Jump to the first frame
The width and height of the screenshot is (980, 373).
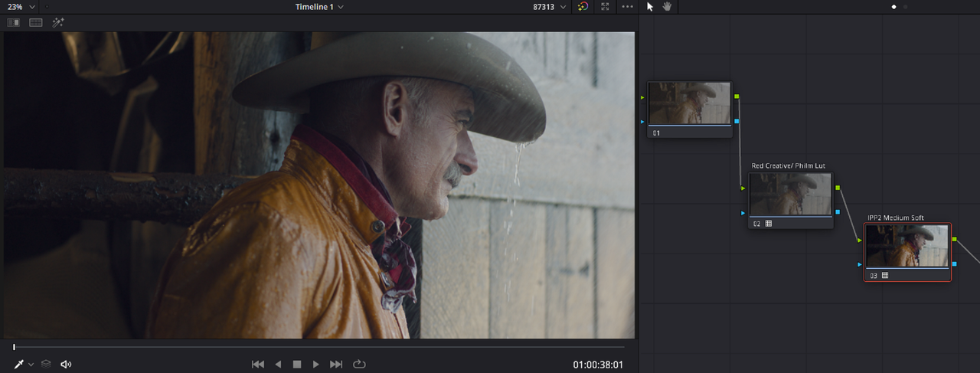(258, 364)
